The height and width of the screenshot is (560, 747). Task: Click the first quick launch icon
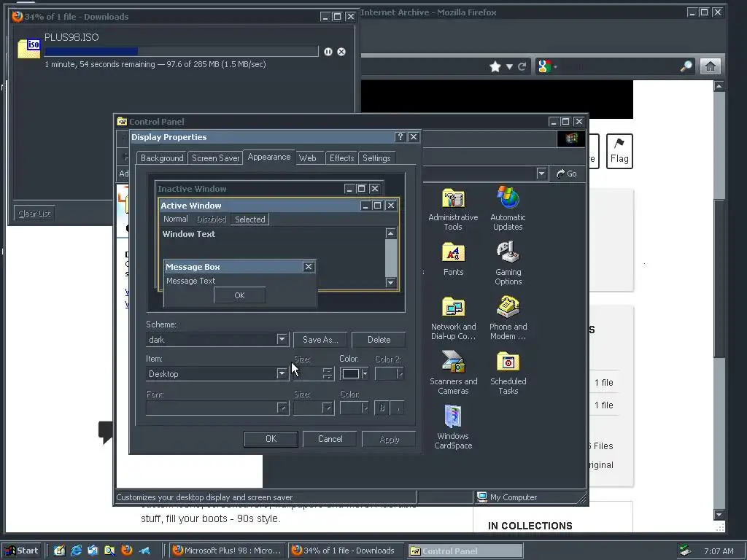coord(60,551)
